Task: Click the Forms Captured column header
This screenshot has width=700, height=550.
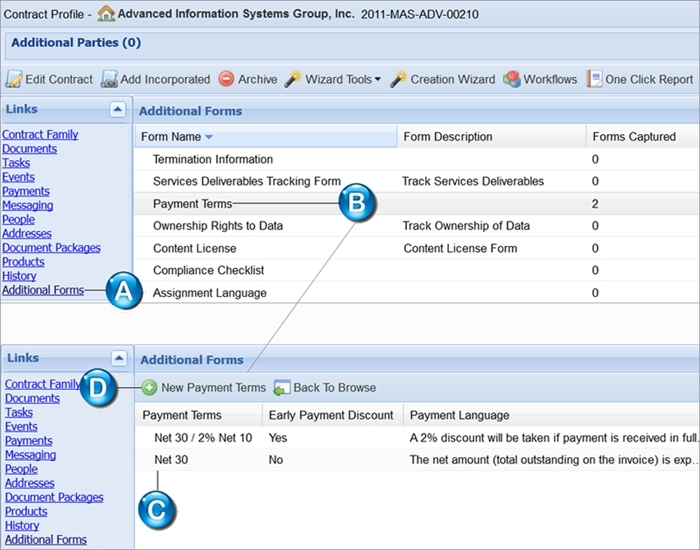Action: pyautogui.click(x=643, y=137)
